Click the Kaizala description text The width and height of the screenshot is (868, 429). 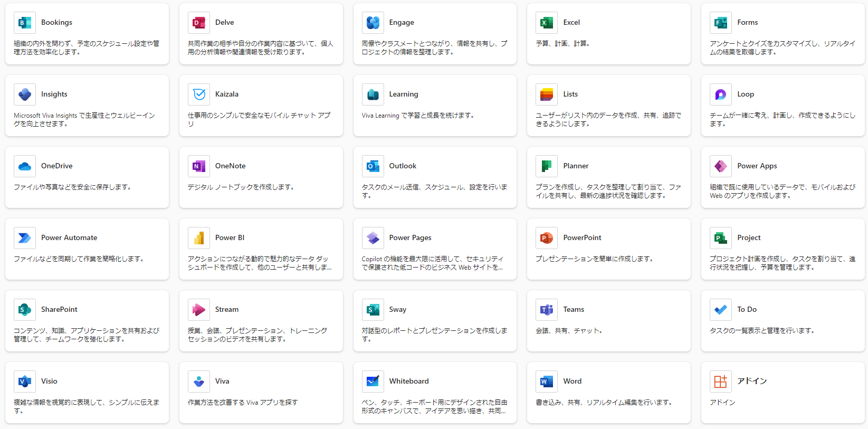pyautogui.click(x=259, y=119)
